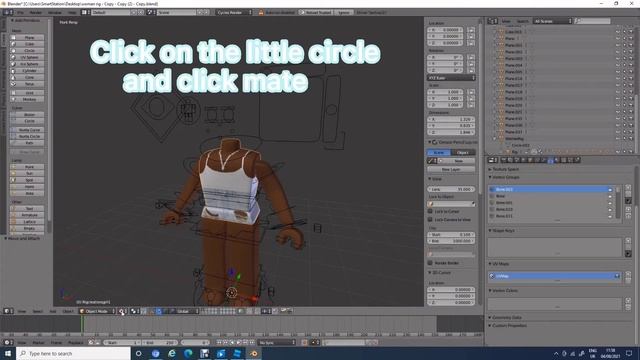Viewport: 640px width, 360px height.
Task: Jump to the last frame in timeline
Action: pos(252,342)
